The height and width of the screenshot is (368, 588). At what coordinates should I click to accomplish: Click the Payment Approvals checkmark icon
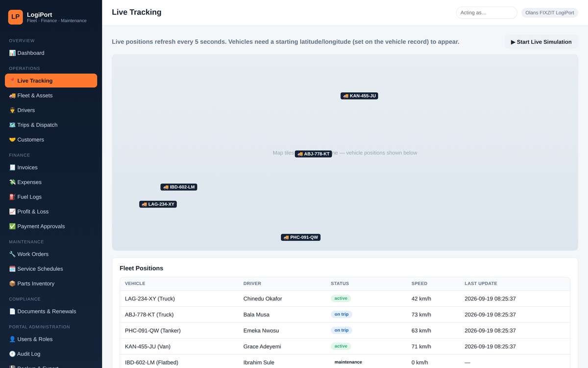(x=12, y=226)
